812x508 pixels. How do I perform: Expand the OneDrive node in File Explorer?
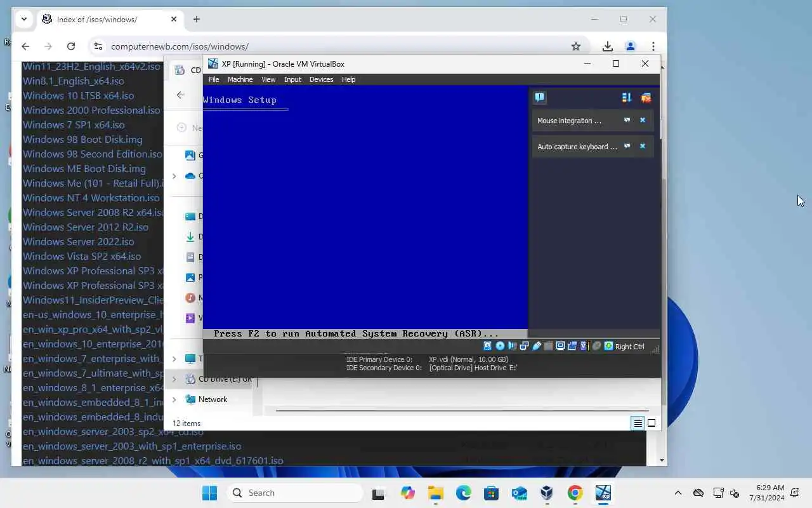click(x=174, y=176)
